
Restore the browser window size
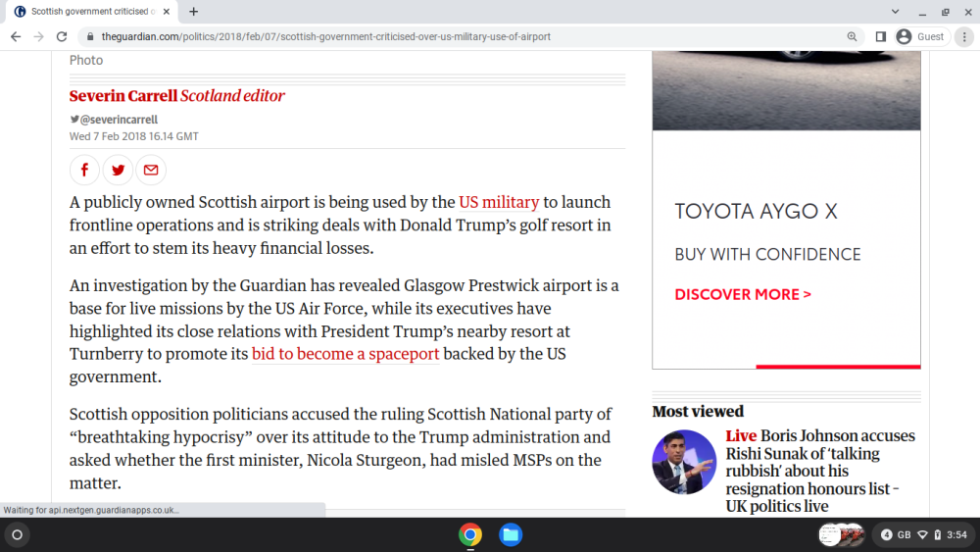pos(945,11)
